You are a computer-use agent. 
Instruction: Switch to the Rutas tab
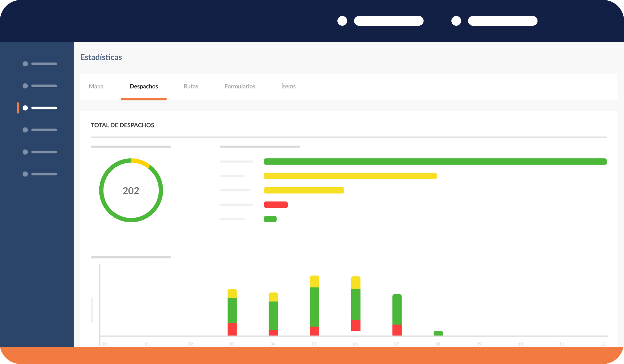pyautogui.click(x=191, y=86)
